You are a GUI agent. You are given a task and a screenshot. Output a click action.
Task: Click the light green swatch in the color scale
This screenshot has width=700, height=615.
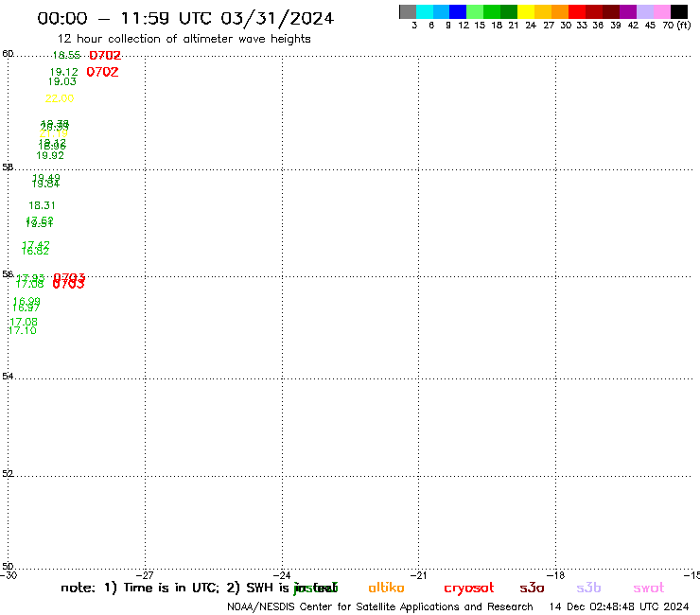click(x=475, y=11)
